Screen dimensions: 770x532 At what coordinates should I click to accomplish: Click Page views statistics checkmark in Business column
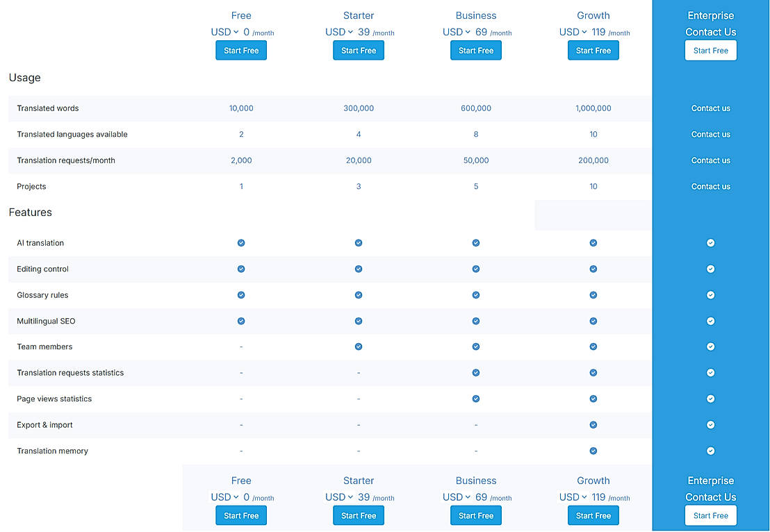[476, 399]
